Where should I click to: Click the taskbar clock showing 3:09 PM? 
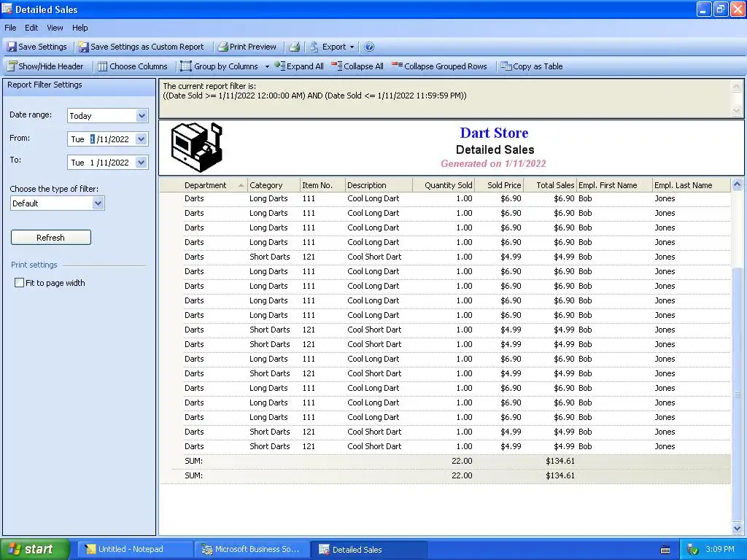[x=720, y=549]
